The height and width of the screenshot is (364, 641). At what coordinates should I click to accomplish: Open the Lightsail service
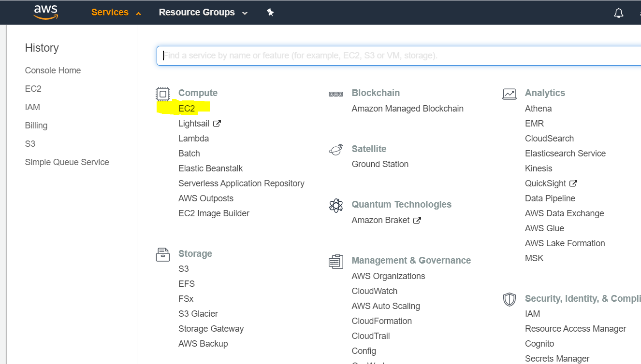tap(194, 124)
